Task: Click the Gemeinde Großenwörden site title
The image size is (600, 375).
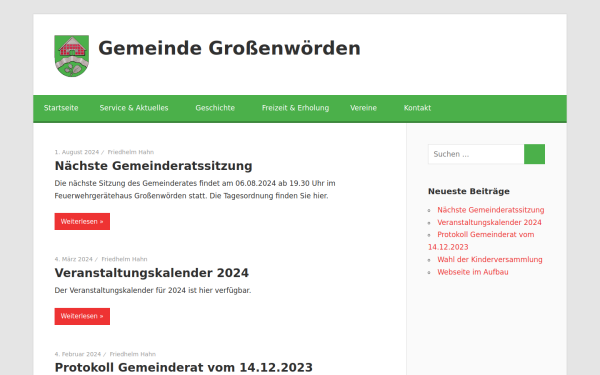Action: [229, 49]
